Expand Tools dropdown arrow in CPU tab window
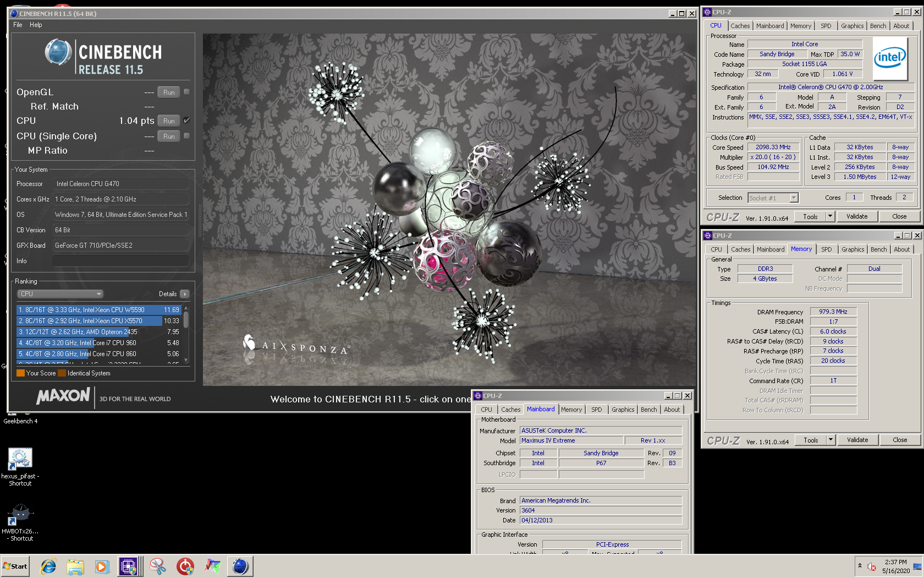The image size is (924, 578). click(x=831, y=216)
